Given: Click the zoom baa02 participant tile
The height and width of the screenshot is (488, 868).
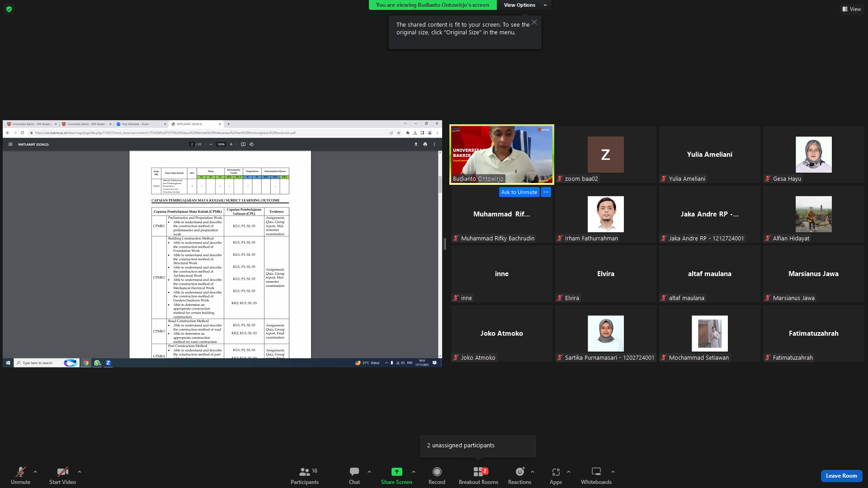Looking at the screenshot, I should click(x=606, y=155).
